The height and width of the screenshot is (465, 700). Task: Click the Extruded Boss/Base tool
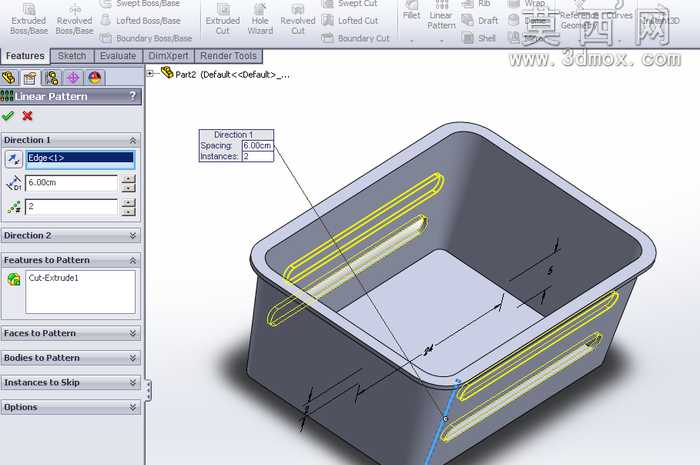29,20
